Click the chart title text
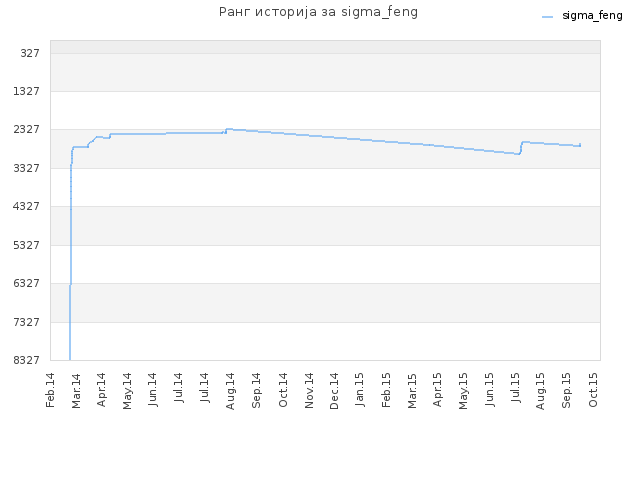The width and height of the screenshot is (640, 480). pyautogui.click(x=318, y=12)
